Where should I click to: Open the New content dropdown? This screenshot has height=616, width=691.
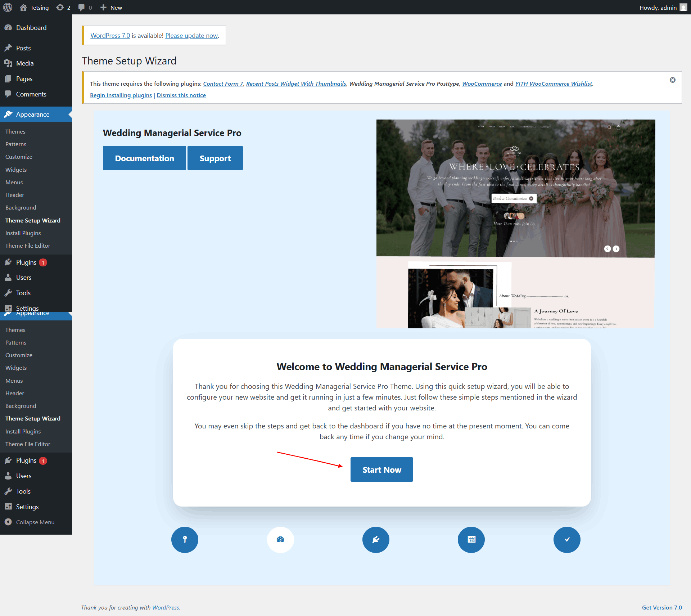click(111, 8)
